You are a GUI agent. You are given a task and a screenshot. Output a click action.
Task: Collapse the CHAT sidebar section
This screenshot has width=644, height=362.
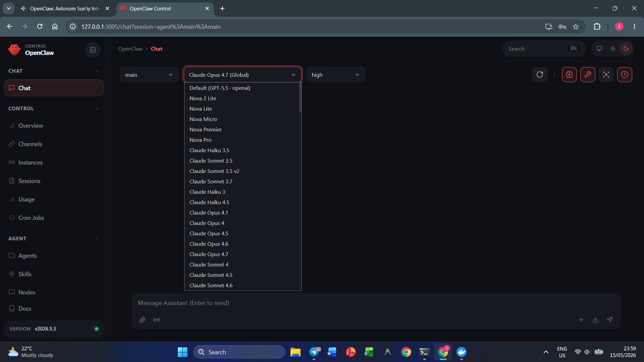[x=54, y=71]
